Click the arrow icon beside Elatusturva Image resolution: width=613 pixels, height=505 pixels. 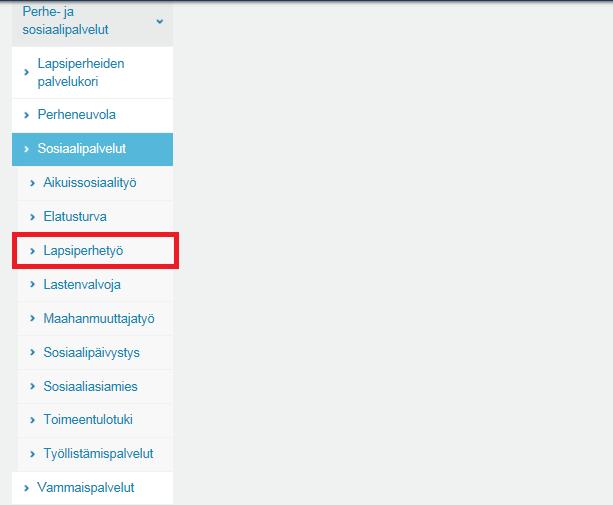point(32,217)
